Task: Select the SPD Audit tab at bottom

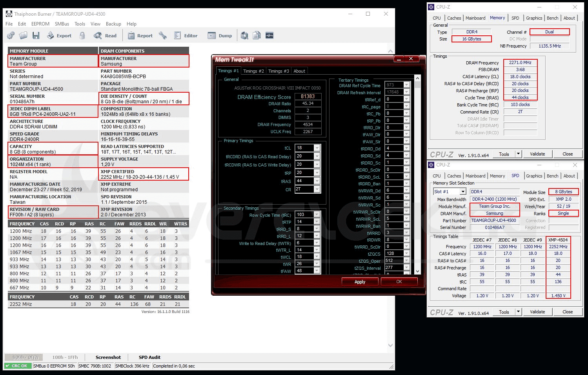Action: tap(149, 357)
